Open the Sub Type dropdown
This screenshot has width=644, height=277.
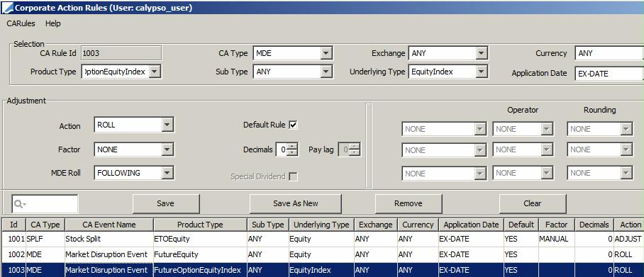(326, 72)
